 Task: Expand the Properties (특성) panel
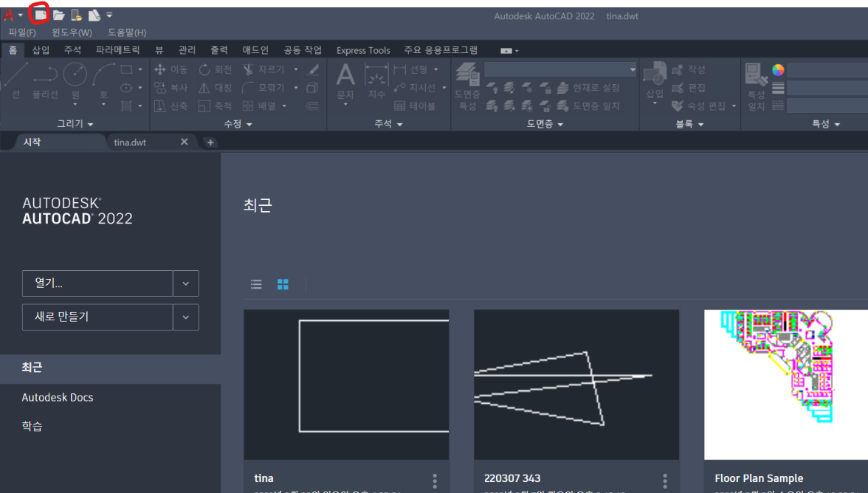tap(826, 124)
